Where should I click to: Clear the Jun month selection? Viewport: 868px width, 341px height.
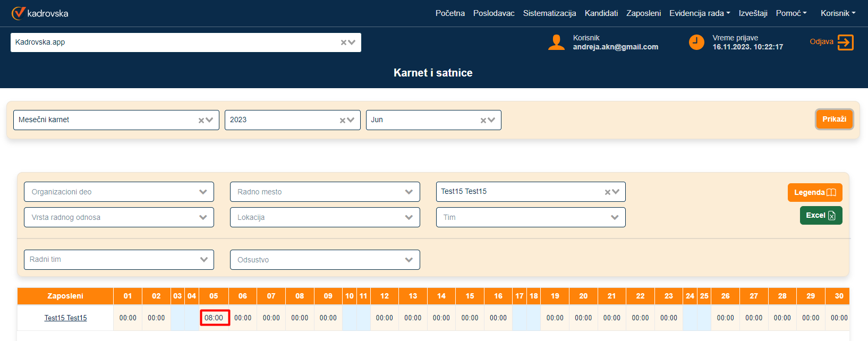(x=483, y=121)
